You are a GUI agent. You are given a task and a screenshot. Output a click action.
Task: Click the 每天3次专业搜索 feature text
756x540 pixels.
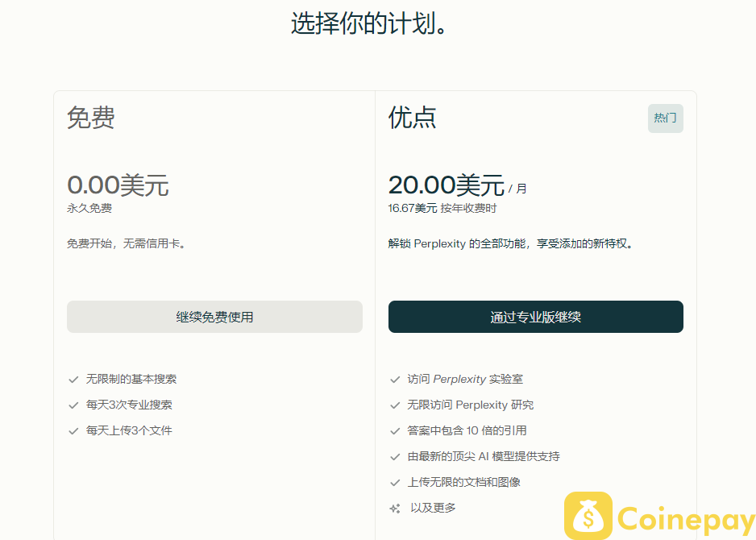click(129, 405)
